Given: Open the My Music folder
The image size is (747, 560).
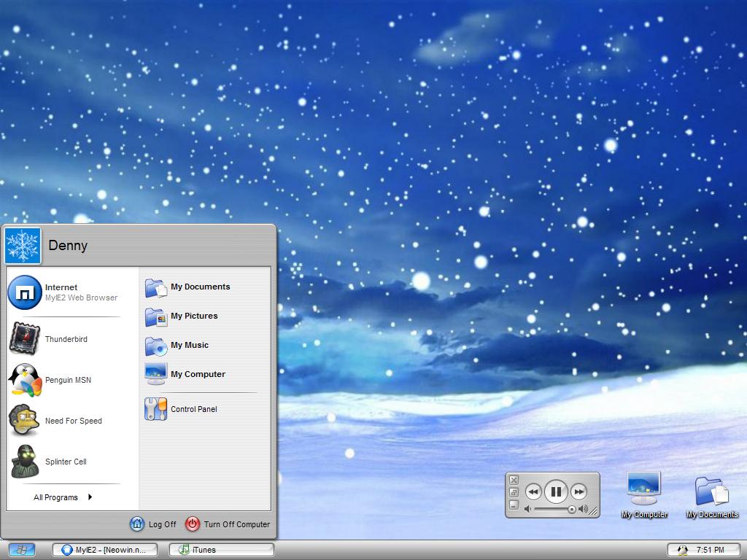Looking at the screenshot, I should 189,345.
